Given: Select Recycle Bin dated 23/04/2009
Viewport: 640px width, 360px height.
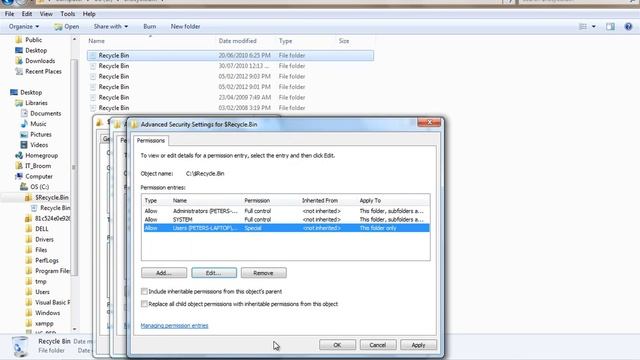Looking at the screenshot, I should [x=230, y=98].
